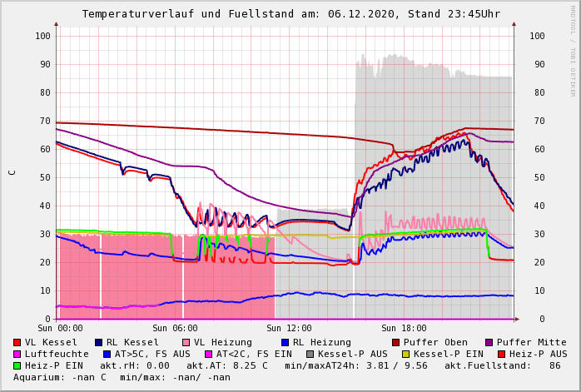Click the 'VL Heizung' legend label
Viewport: 581px width, 392px height.
(223, 343)
